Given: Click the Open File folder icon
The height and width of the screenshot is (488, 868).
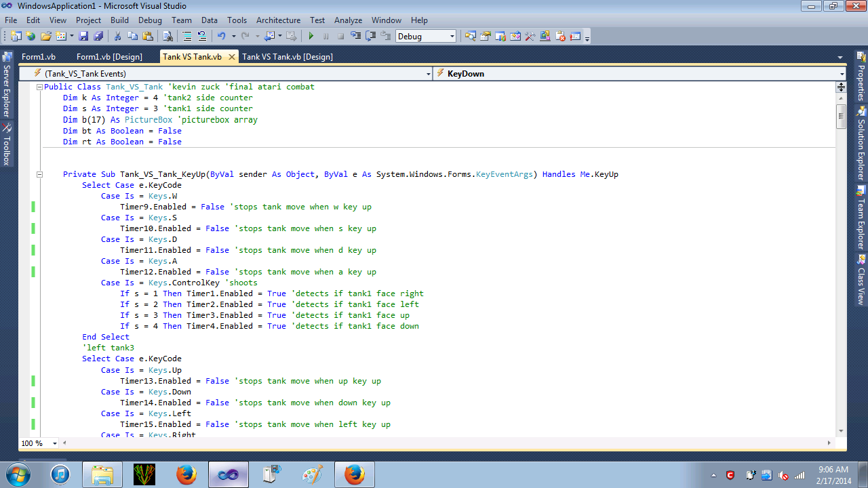Looking at the screenshot, I should click(x=46, y=36).
